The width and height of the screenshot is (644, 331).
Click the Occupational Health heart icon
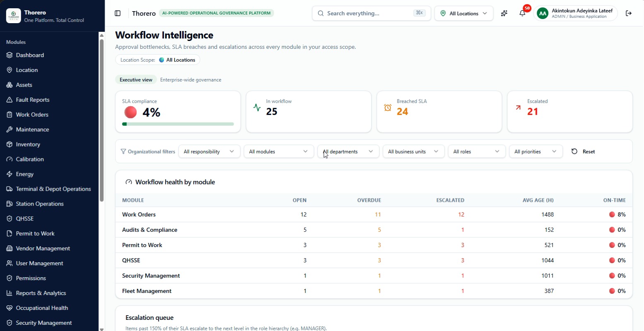[10, 308]
